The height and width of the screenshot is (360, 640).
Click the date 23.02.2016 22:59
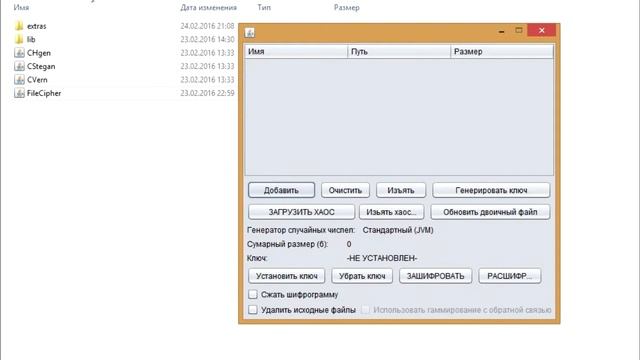(x=207, y=93)
